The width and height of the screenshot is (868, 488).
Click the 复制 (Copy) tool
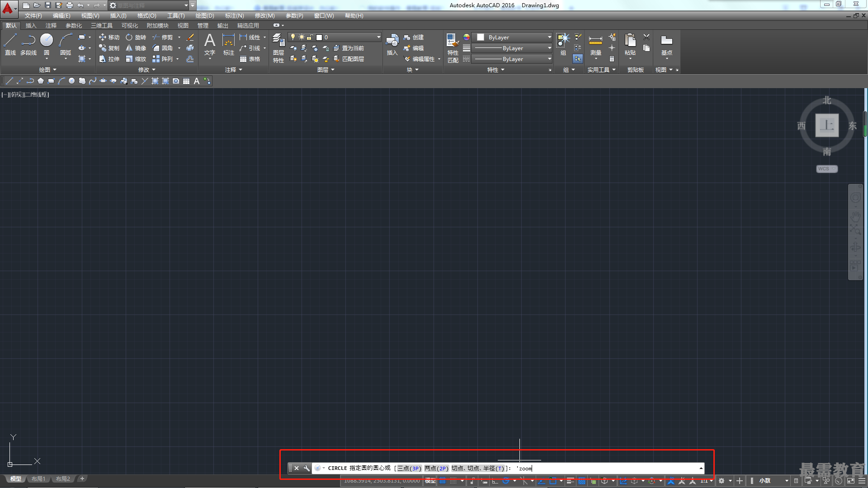point(109,48)
